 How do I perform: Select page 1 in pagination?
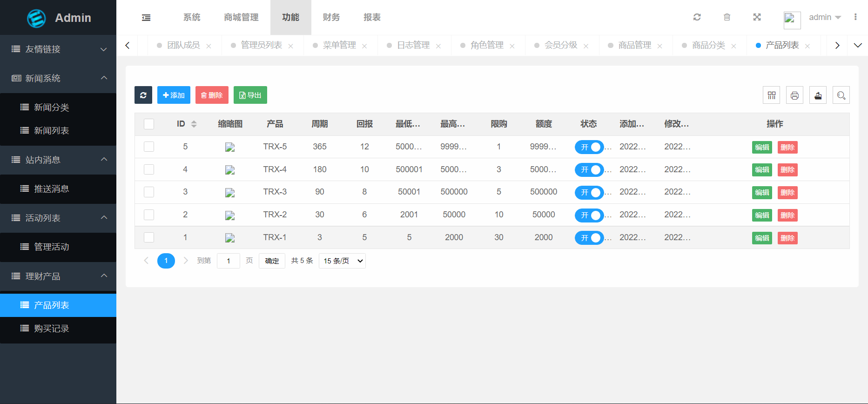point(166,261)
